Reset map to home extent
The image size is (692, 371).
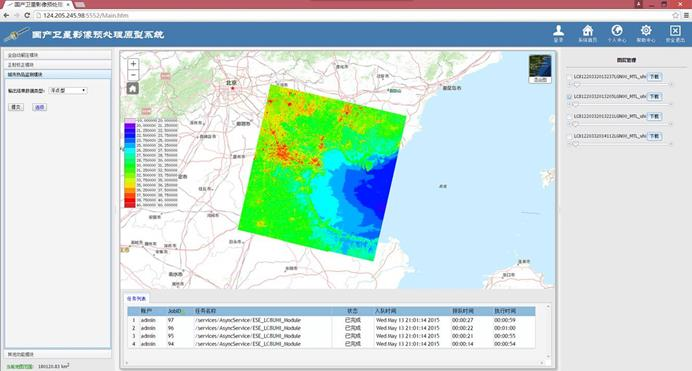pyautogui.click(x=133, y=88)
